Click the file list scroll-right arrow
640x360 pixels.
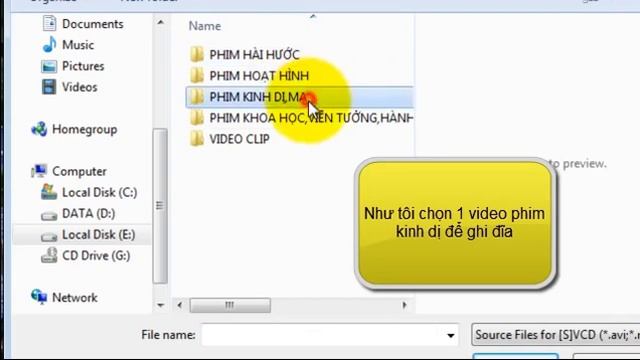click(x=404, y=305)
